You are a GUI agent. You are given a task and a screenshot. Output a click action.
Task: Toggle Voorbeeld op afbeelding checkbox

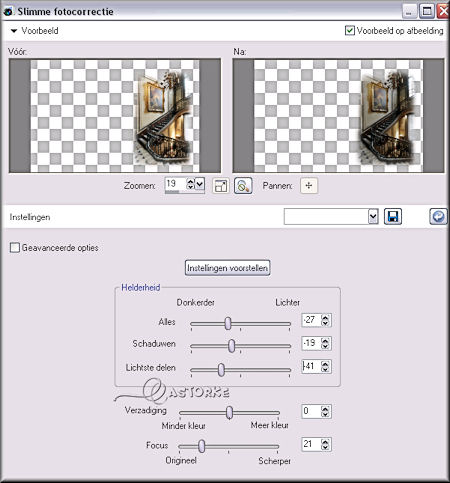click(349, 30)
